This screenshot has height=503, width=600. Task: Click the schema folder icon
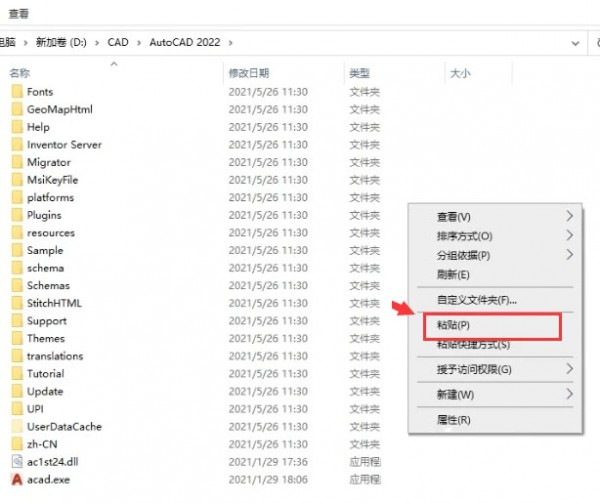click(x=17, y=268)
